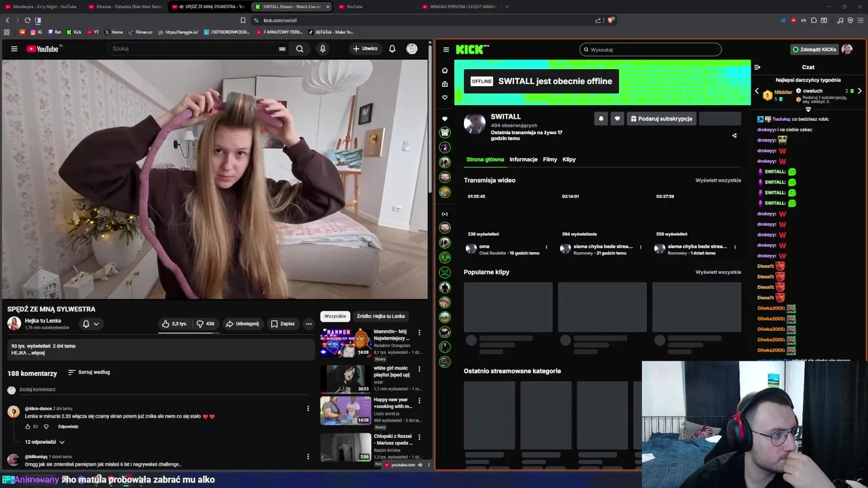Open YouTube account avatar menu
The height and width of the screenshot is (488, 868).
pyautogui.click(x=412, y=49)
